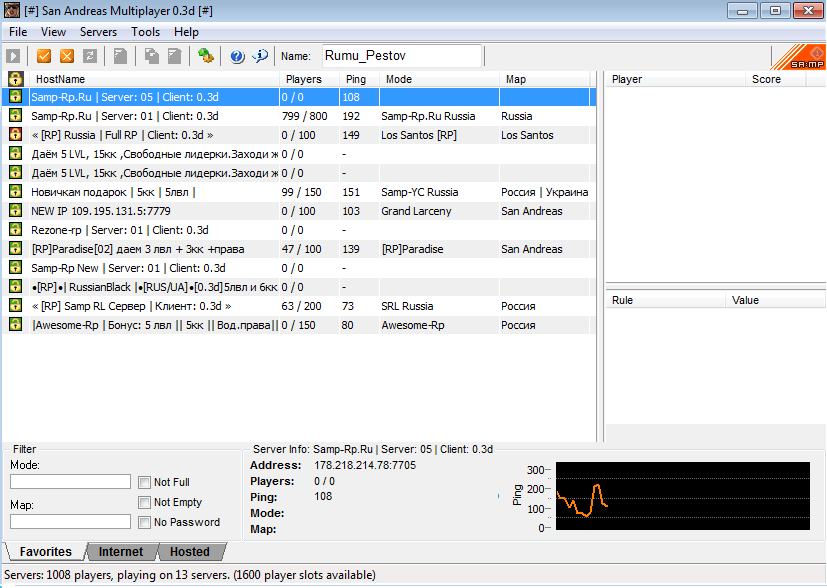Image resolution: width=827 pixels, height=588 pixels.
Task: Open Help via the blue question mark icon
Action: (237, 56)
